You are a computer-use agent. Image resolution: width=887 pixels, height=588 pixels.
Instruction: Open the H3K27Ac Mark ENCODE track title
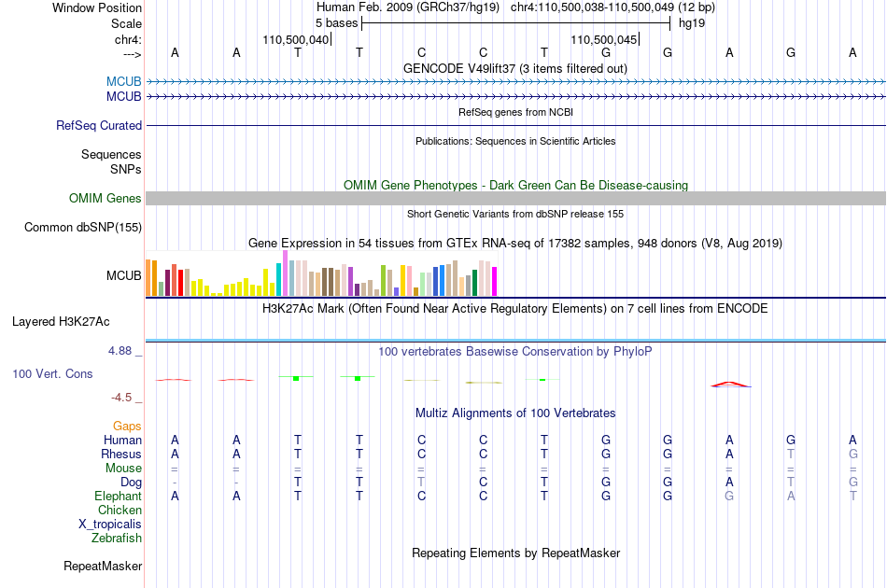(515, 309)
